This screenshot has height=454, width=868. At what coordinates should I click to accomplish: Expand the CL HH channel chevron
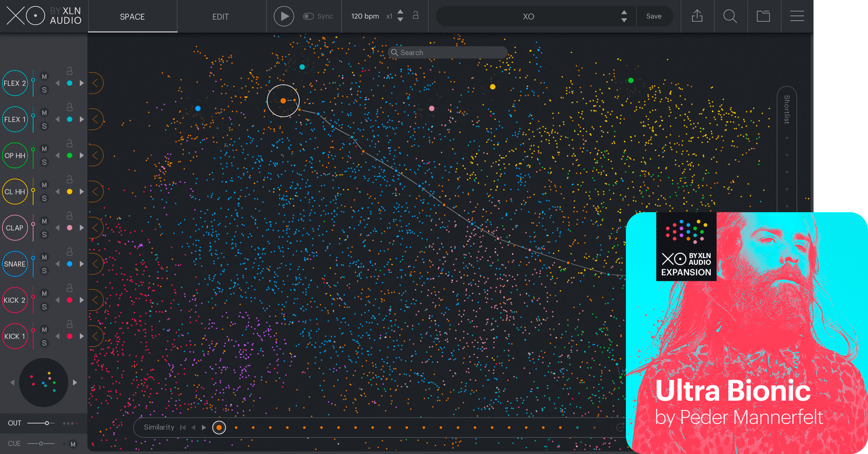(x=95, y=192)
